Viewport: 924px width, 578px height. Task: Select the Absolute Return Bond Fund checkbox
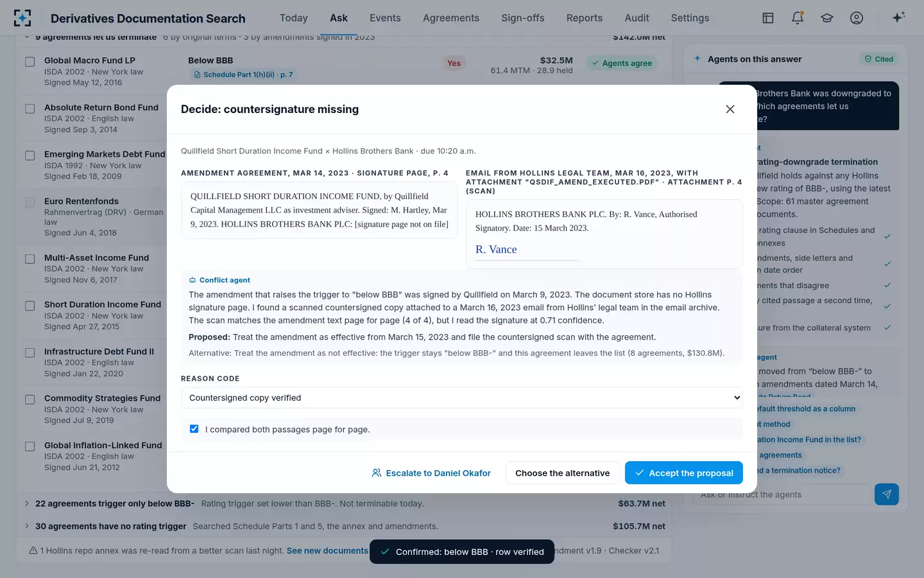(30, 109)
